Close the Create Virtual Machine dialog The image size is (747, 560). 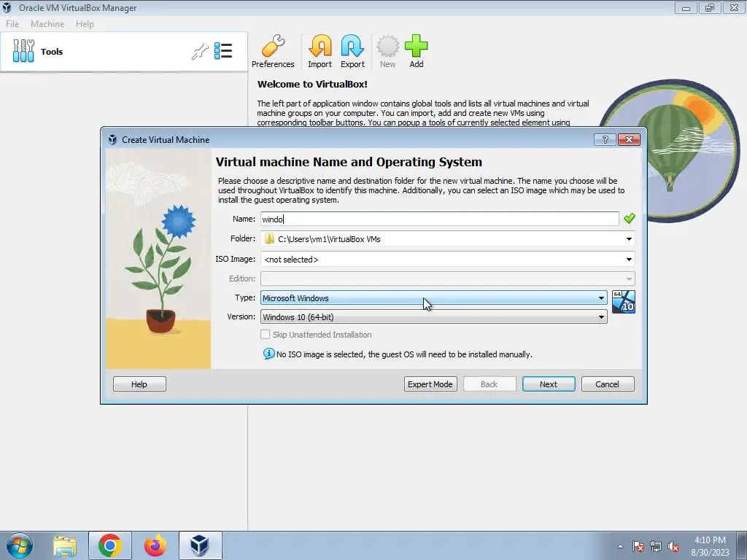(x=629, y=139)
